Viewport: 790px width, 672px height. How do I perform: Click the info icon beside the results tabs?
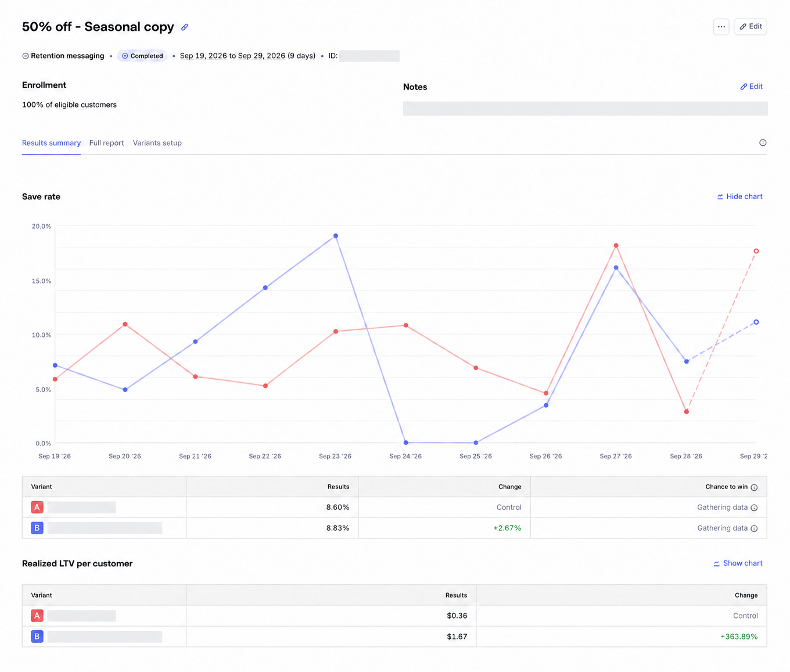click(x=763, y=143)
